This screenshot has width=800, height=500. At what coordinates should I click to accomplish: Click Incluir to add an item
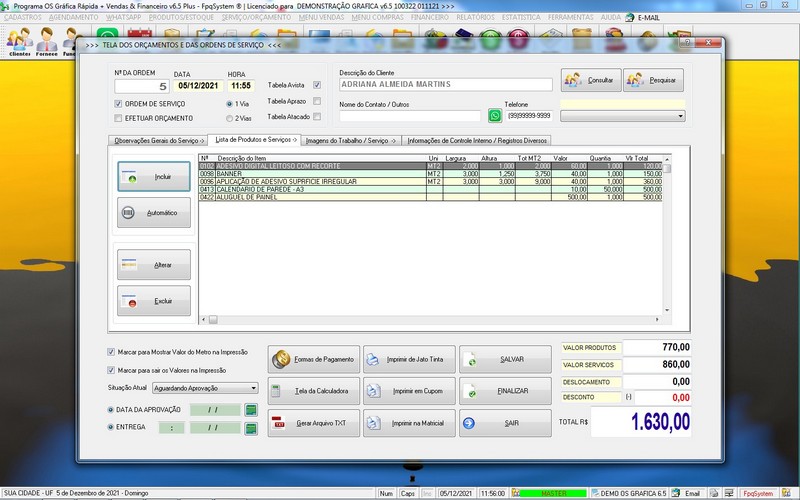click(154, 177)
